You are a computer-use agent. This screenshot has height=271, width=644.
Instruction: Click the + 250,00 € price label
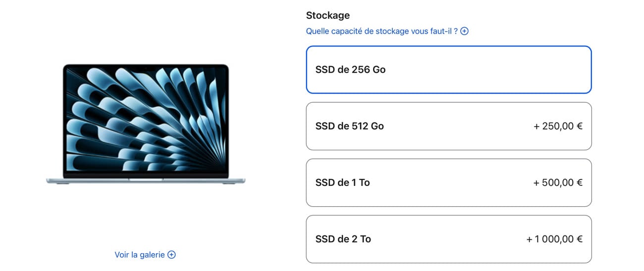pyautogui.click(x=558, y=126)
